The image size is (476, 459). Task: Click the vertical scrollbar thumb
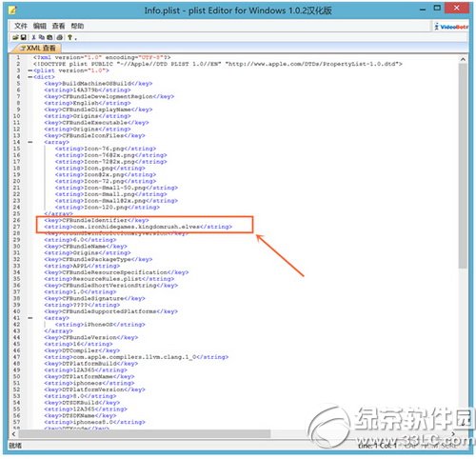coord(463,166)
